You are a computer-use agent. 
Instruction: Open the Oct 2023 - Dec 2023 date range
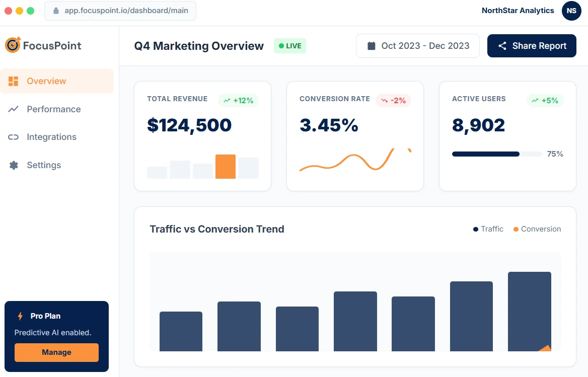point(417,46)
